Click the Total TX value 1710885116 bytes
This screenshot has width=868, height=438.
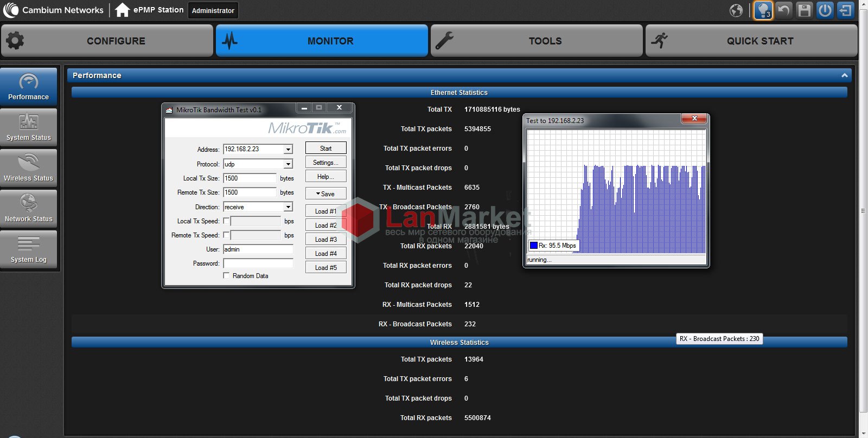(492, 110)
